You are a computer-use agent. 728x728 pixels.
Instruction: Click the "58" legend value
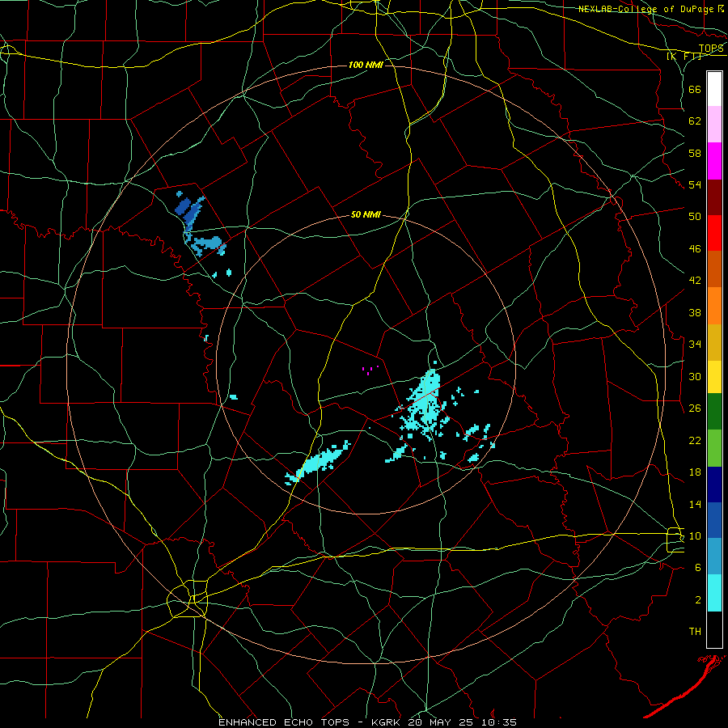[x=695, y=153]
